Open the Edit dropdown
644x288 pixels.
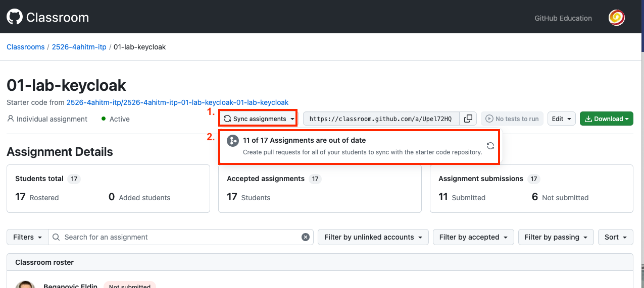[x=561, y=119]
